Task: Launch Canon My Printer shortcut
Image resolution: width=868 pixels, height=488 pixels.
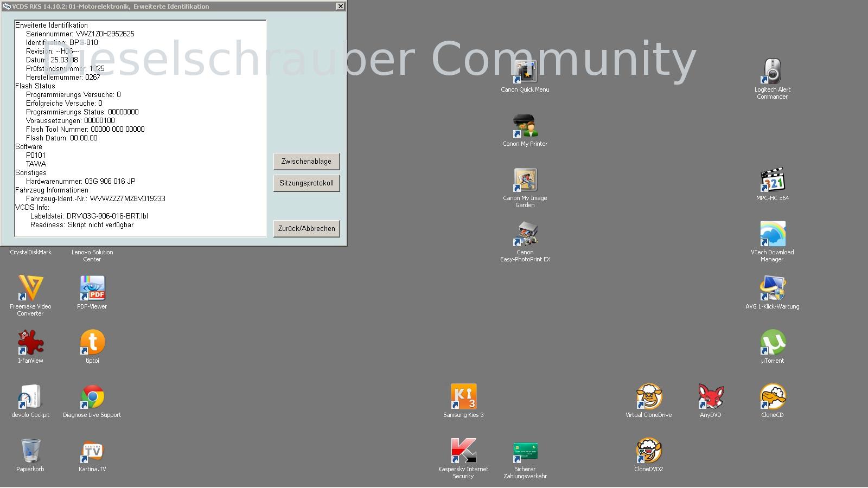Action: (525, 126)
